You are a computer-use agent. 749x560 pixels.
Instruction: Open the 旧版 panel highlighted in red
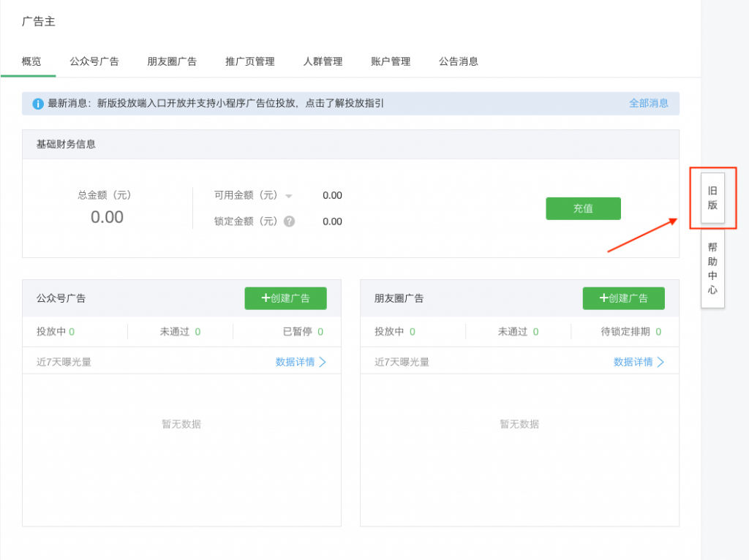[712, 197]
